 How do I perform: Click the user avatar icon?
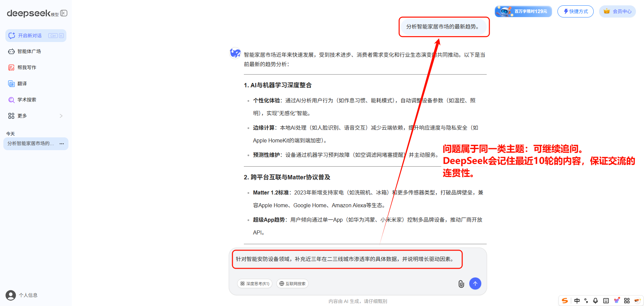11,295
